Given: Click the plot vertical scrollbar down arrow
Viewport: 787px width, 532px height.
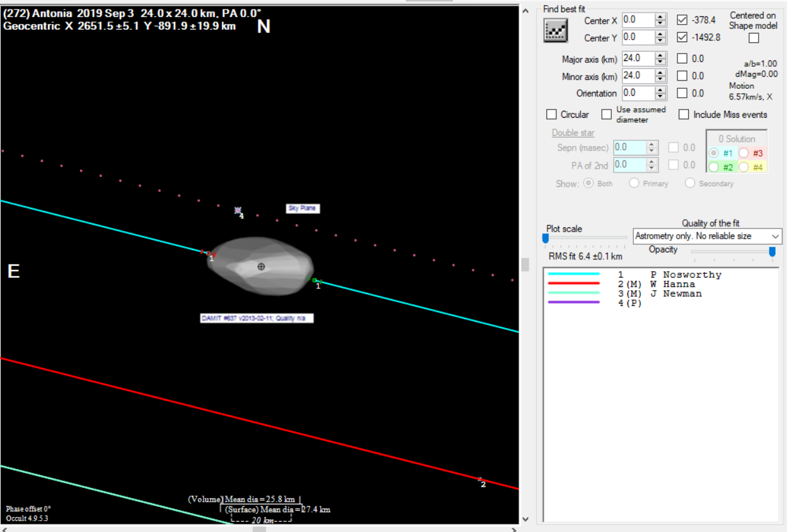Looking at the screenshot, I should tap(526, 519).
